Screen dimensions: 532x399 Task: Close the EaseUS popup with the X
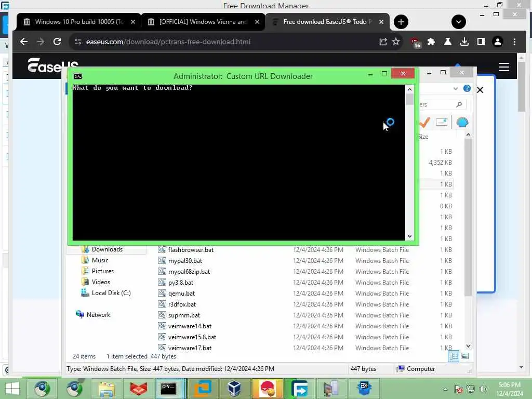click(480, 90)
